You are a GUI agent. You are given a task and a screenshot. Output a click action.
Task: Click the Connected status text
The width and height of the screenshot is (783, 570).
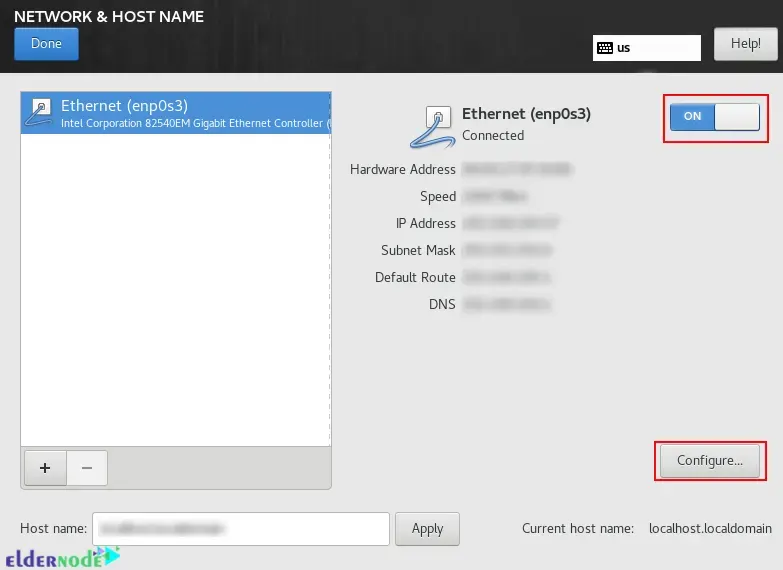pos(493,136)
